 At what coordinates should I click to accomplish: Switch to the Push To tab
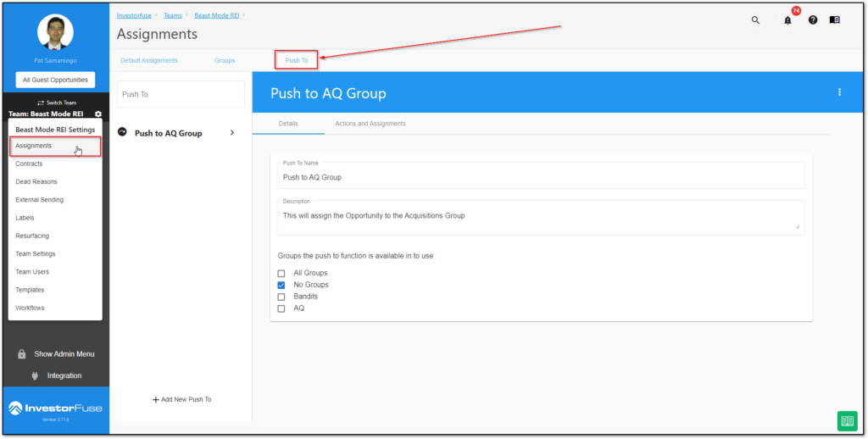pyautogui.click(x=297, y=60)
